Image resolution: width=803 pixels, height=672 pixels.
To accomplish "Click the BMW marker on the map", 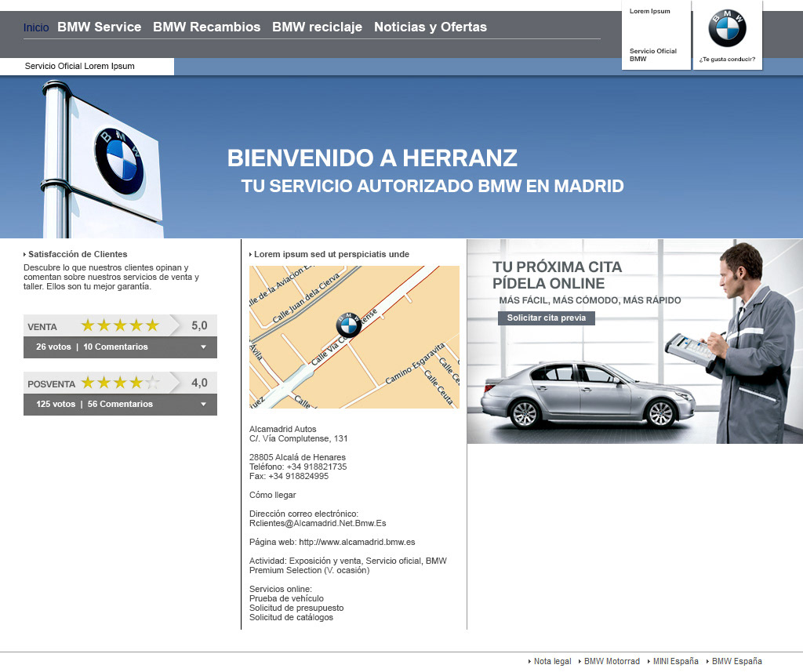I will [x=349, y=325].
